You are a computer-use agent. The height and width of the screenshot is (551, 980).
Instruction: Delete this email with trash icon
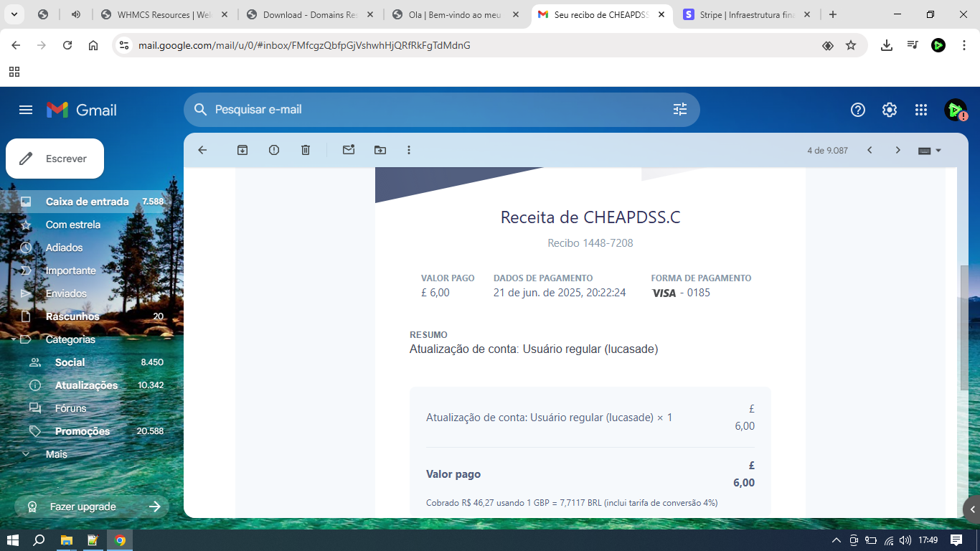pos(306,150)
